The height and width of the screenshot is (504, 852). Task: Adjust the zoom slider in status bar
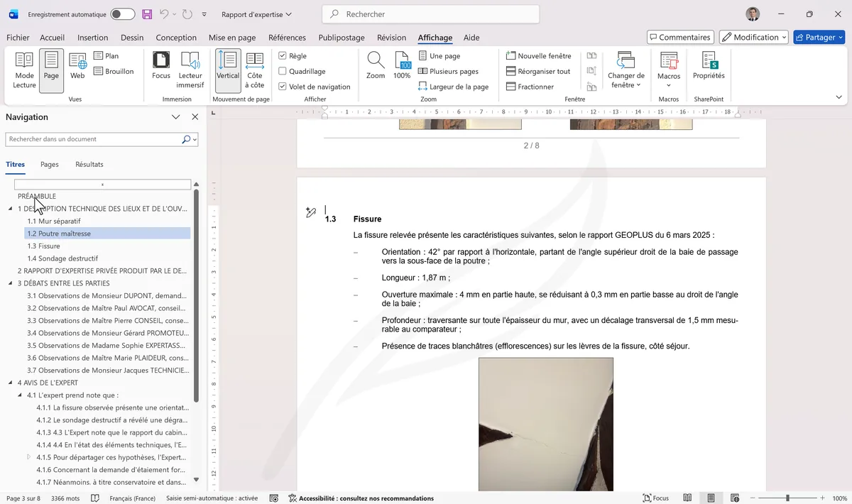pos(787,498)
